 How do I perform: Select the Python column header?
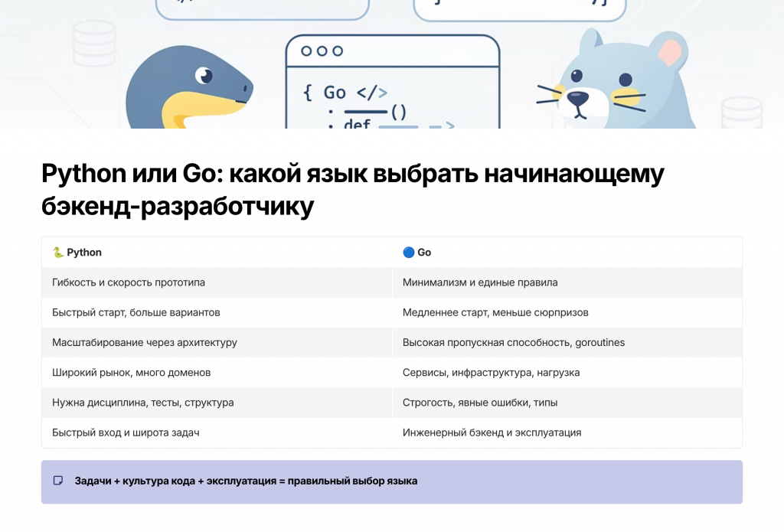coord(84,253)
